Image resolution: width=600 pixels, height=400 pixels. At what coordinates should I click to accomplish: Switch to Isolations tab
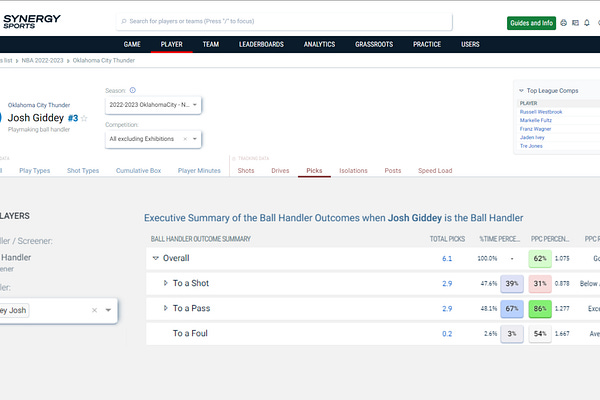[x=353, y=171]
